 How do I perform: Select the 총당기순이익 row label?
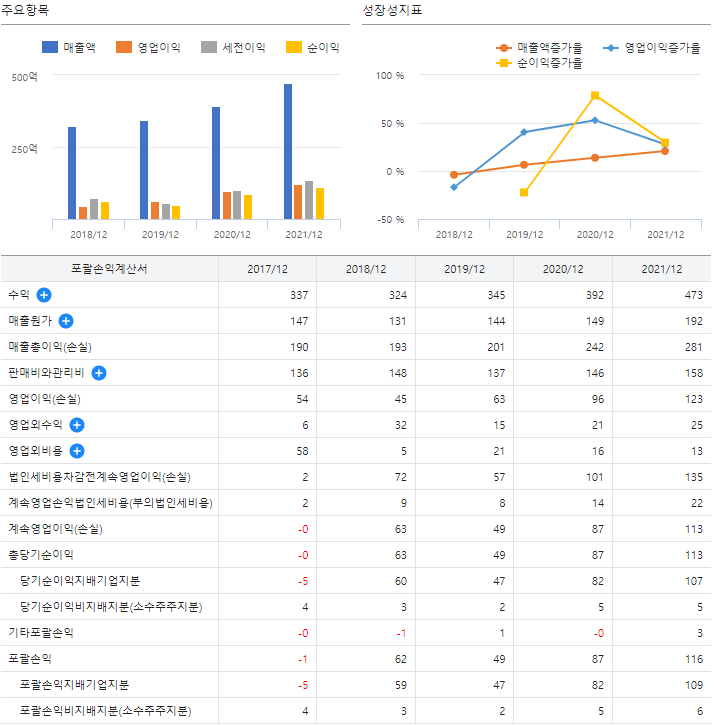(41, 554)
